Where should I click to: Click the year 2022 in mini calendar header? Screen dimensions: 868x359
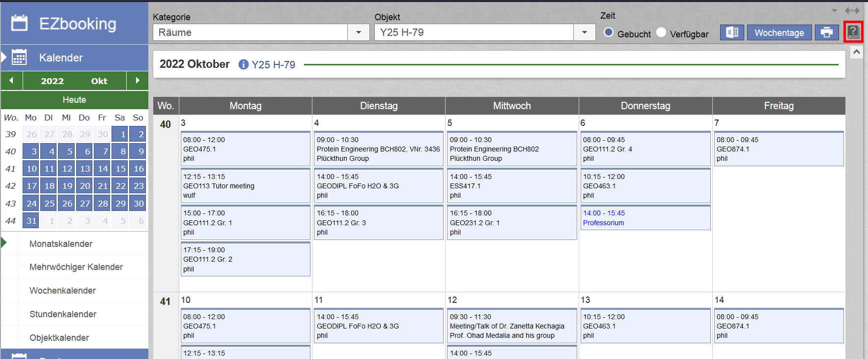[x=52, y=81]
